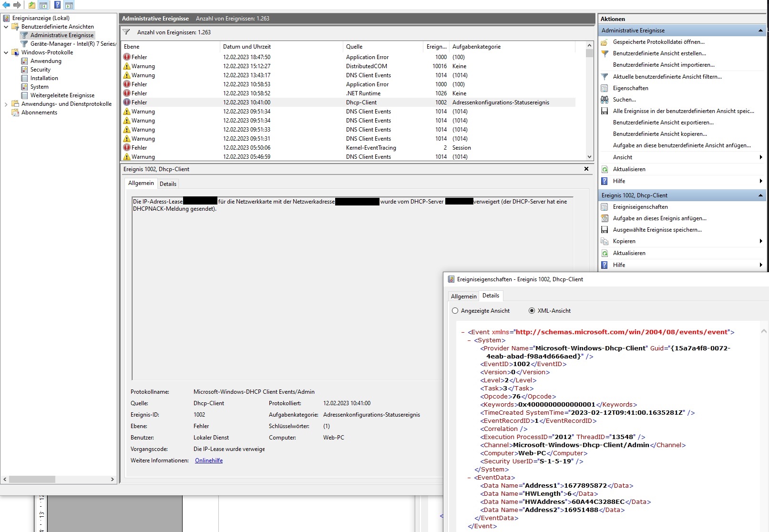Open Allgemein tab in Ereigniseigenschaften dialog
This screenshot has height=532, width=769.
point(463,297)
